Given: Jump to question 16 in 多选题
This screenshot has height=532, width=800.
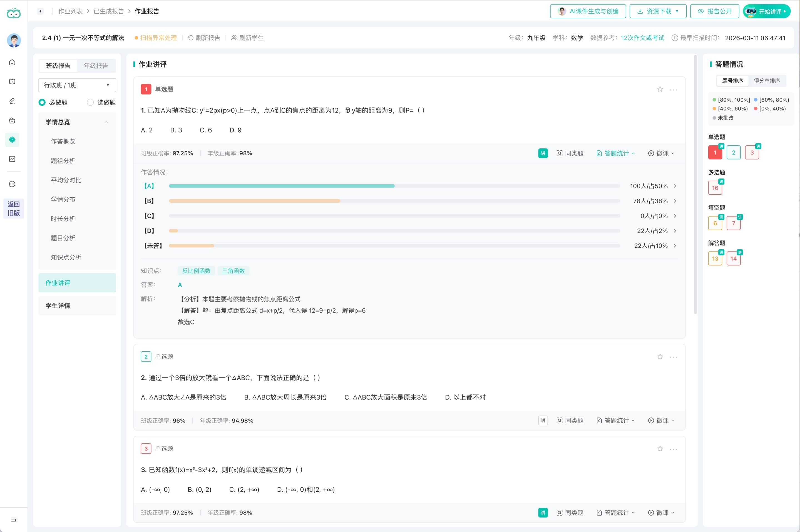Looking at the screenshot, I should [715, 188].
